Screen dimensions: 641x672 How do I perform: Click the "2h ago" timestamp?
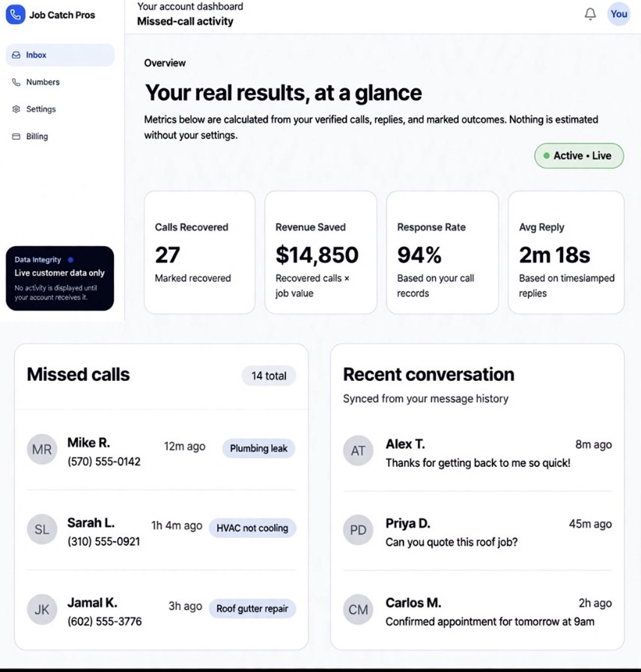pos(595,603)
